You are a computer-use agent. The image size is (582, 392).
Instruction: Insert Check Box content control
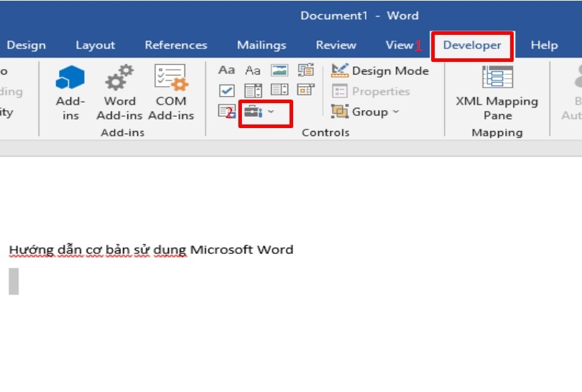[226, 90]
